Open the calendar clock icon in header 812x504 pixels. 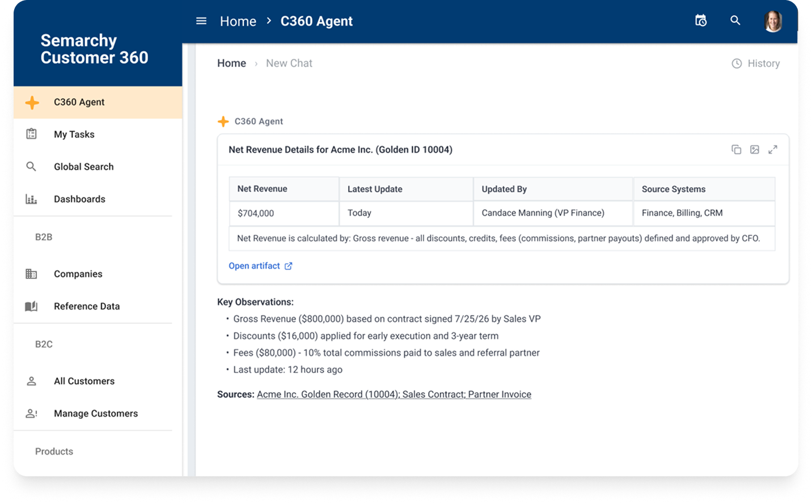tap(701, 20)
